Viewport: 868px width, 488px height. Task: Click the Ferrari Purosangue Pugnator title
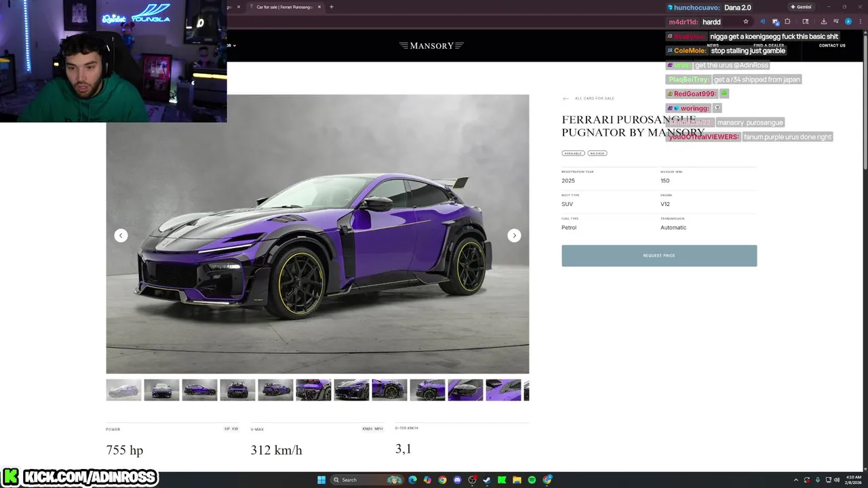coord(633,126)
